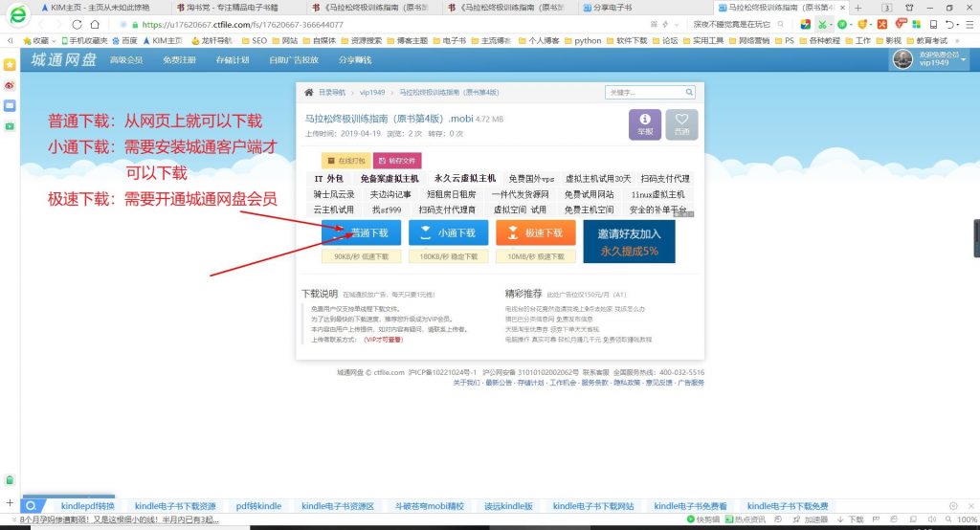Click the pdf转kindle search suggestion
Viewport: 980px width, 530px height.
(x=258, y=506)
